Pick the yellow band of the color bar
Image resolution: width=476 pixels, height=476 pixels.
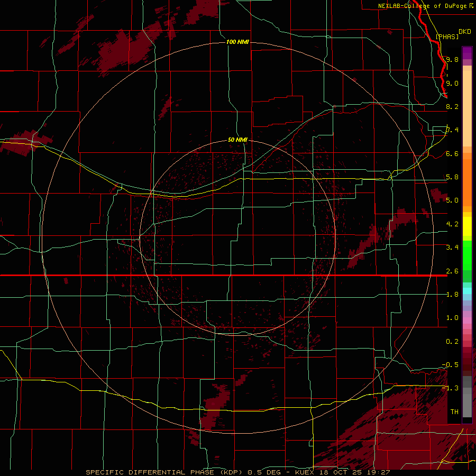pos(467,226)
